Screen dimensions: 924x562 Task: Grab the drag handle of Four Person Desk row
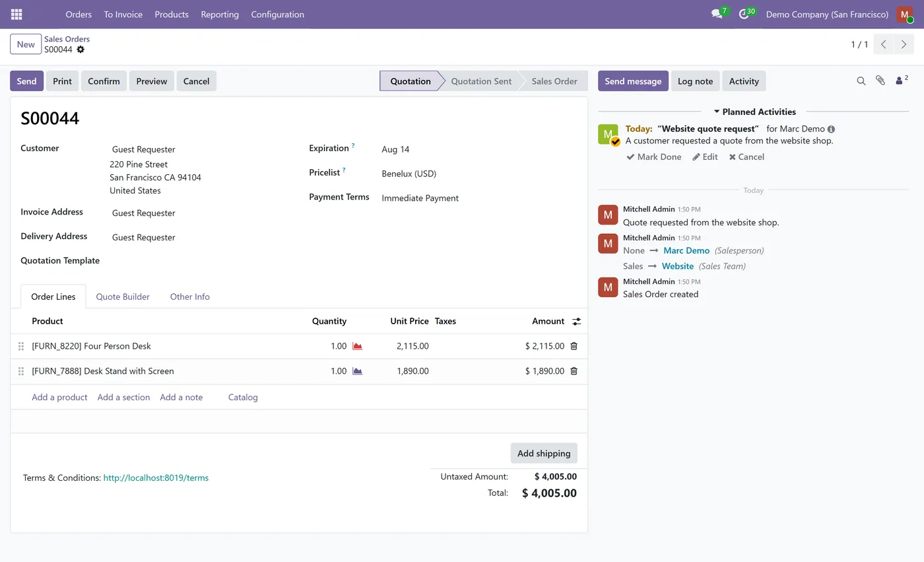21,346
